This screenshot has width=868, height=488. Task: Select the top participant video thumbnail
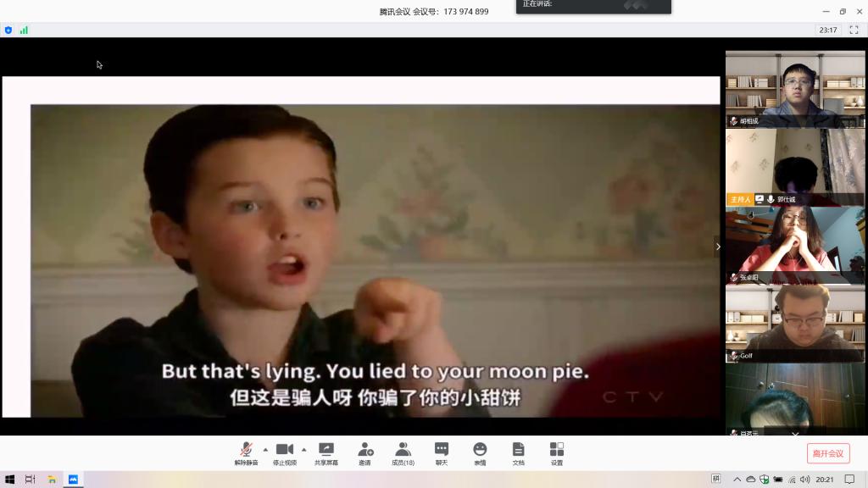pyautogui.click(x=795, y=89)
